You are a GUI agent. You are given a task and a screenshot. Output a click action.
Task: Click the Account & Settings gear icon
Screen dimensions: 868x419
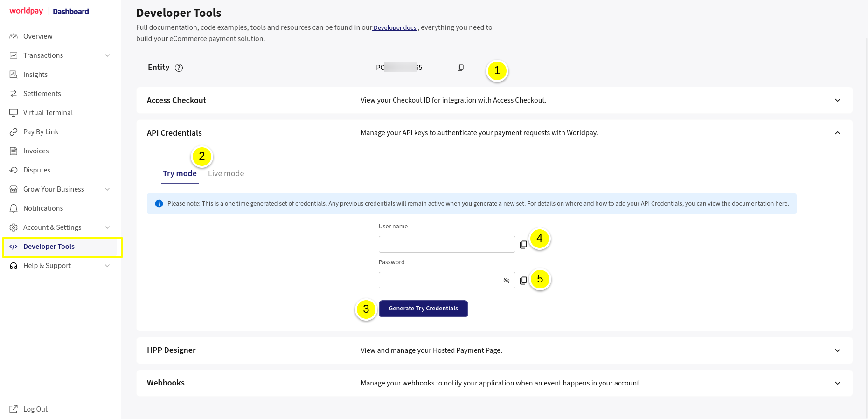pos(14,227)
